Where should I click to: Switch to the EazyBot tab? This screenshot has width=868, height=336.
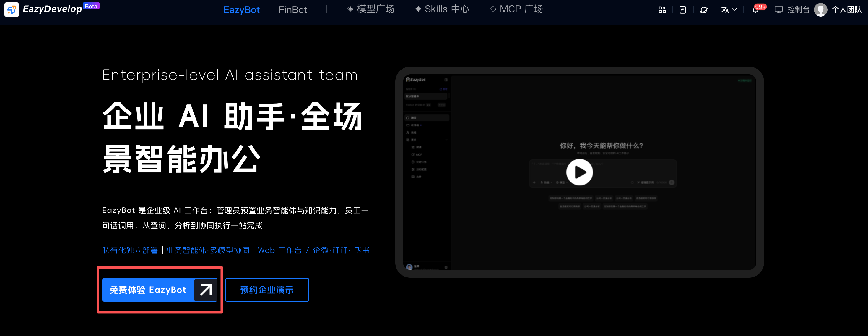tap(241, 9)
